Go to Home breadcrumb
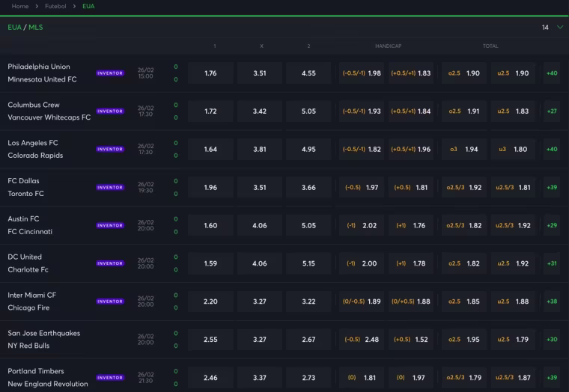This screenshot has width=569, height=392. click(20, 6)
